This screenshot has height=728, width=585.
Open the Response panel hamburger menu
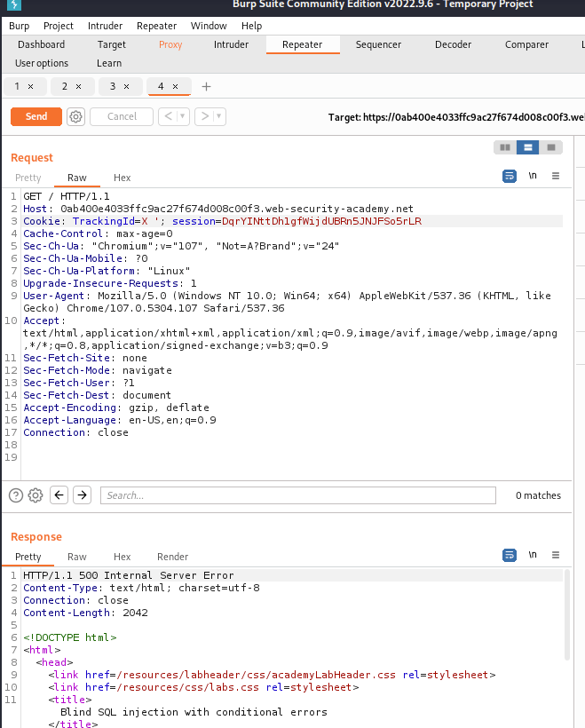coord(556,555)
